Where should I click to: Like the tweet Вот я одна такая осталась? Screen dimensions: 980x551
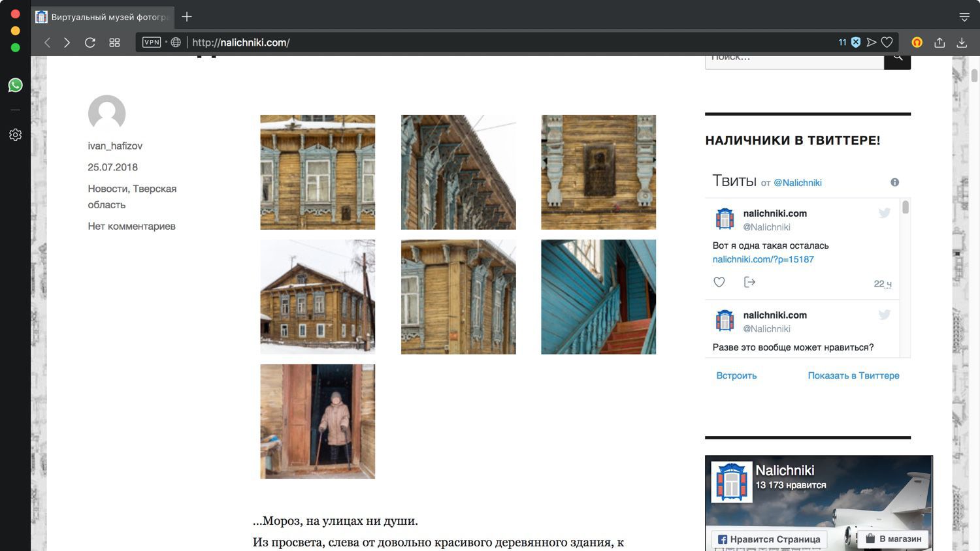[719, 282]
